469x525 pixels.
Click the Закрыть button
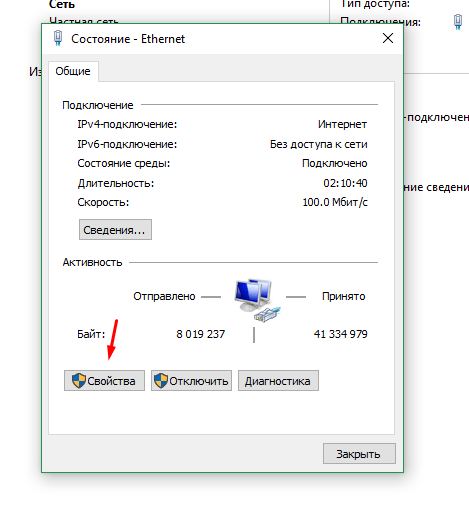[359, 454]
